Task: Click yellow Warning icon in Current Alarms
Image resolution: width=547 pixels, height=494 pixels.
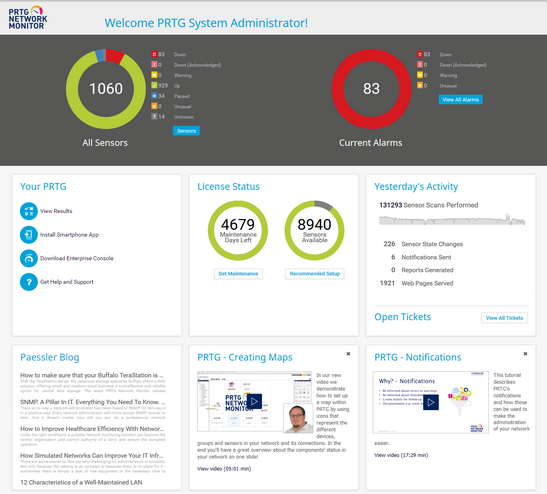Action: click(420, 75)
